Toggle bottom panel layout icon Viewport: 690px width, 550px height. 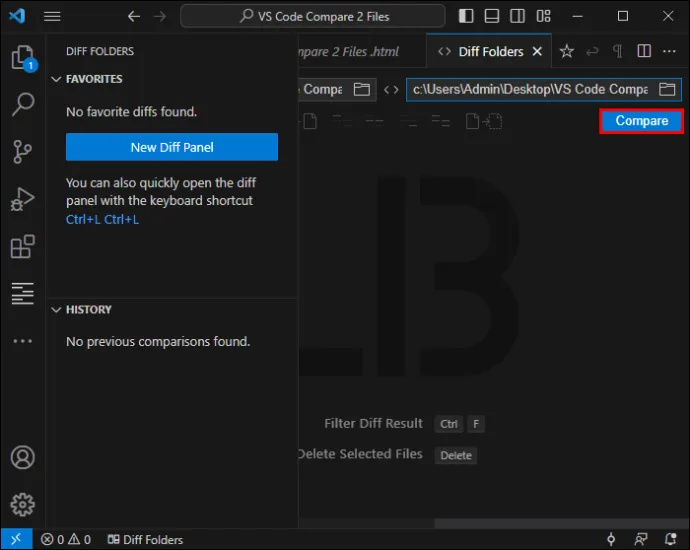point(492,16)
